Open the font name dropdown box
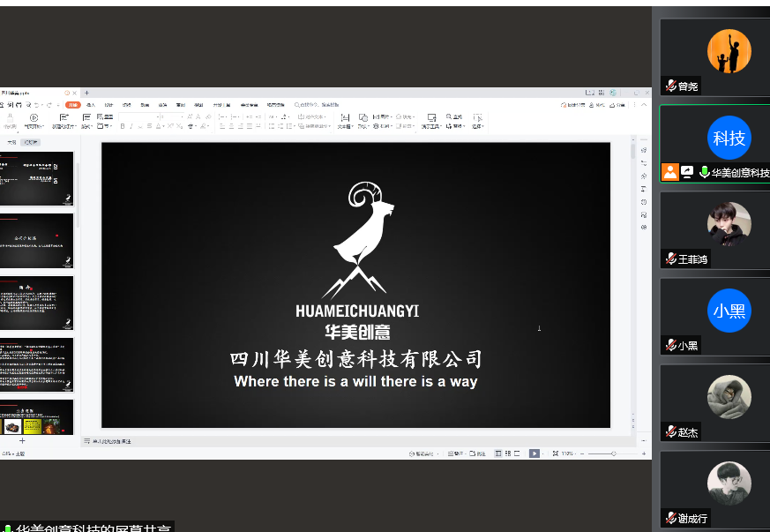Image resolution: width=770 pixels, height=532 pixels. (x=139, y=116)
